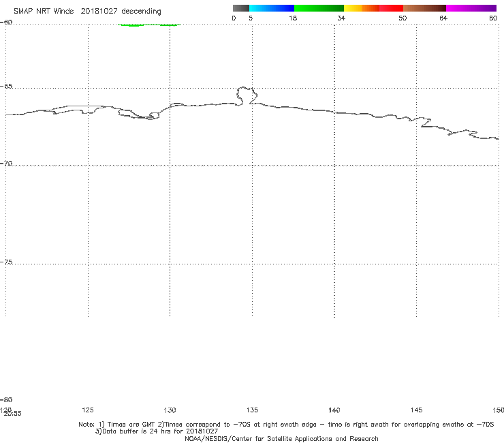Click the latitude label '-80'
Screen dimensions: 504x443
pyautogui.click(x=6, y=399)
